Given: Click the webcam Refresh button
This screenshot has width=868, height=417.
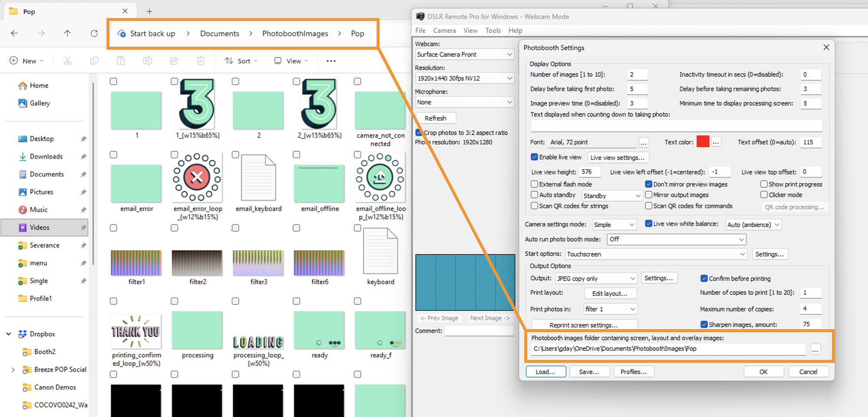Looking at the screenshot, I should (x=436, y=118).
